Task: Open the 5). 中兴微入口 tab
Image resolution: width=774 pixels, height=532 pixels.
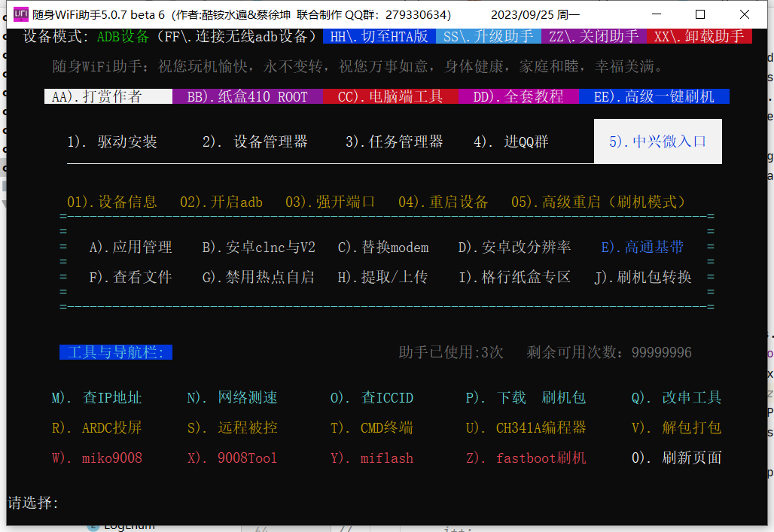Action: [x=657, y=141]
